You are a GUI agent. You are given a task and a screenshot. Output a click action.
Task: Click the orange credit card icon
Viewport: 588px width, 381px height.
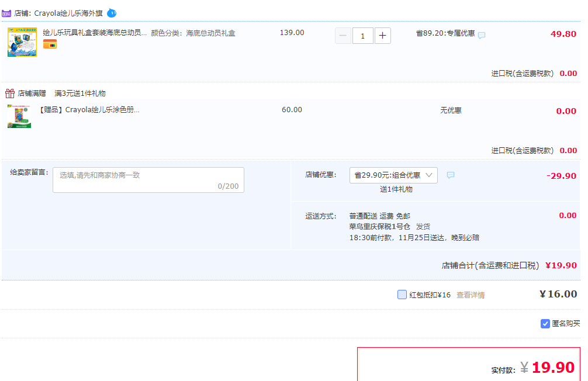(50, 44)
